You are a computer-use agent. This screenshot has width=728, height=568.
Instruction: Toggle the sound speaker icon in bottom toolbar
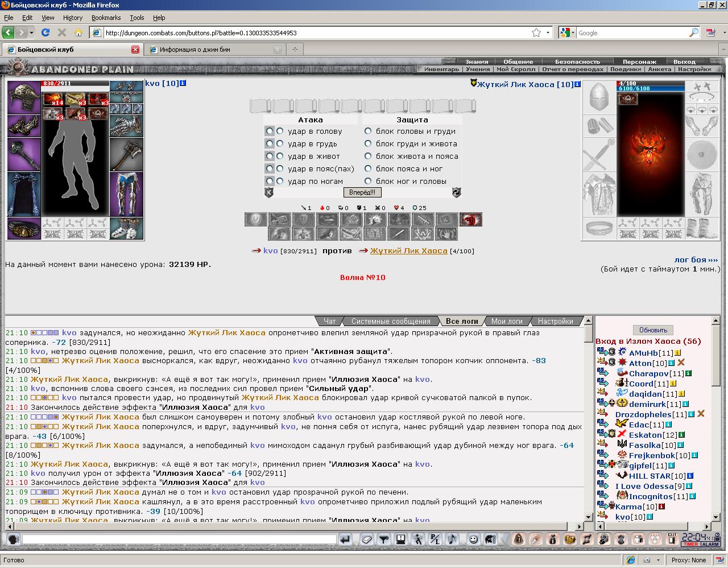452,538
